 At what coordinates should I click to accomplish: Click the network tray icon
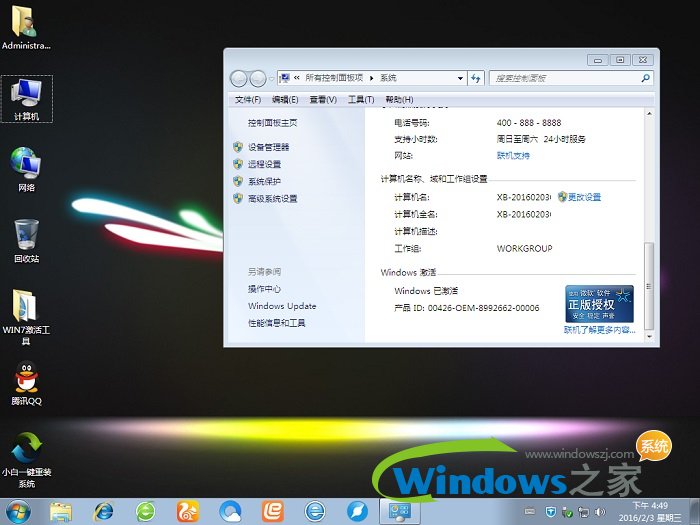pyautogui.click(x=583, y=512)
